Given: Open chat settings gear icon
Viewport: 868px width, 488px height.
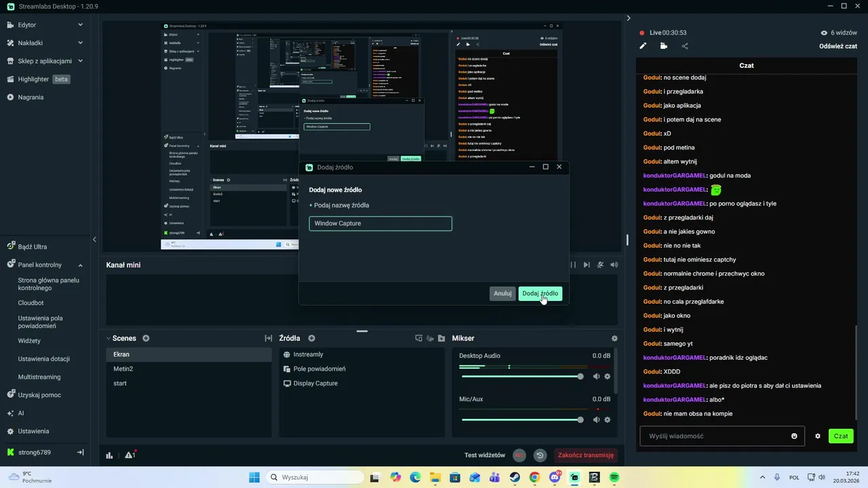Looking at the screenshot, I should point(818,436).
